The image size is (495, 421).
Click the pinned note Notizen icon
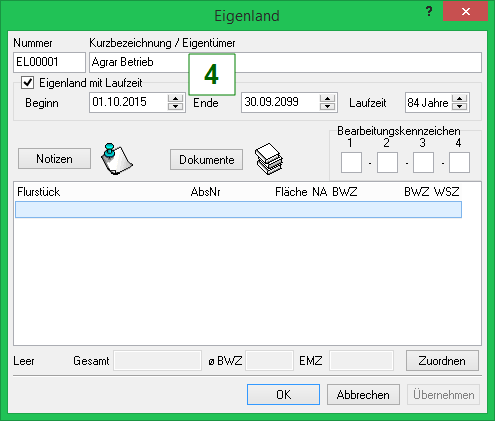[117, 159]
